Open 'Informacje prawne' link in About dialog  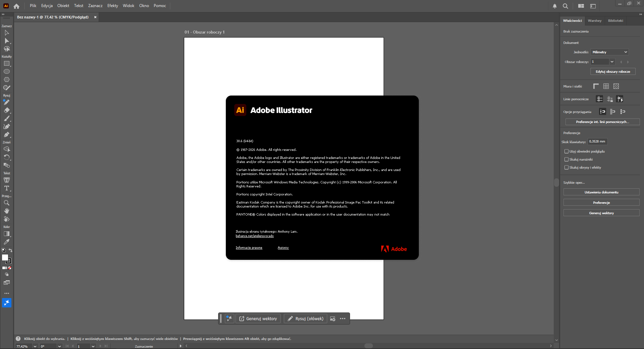click(249, 248)
